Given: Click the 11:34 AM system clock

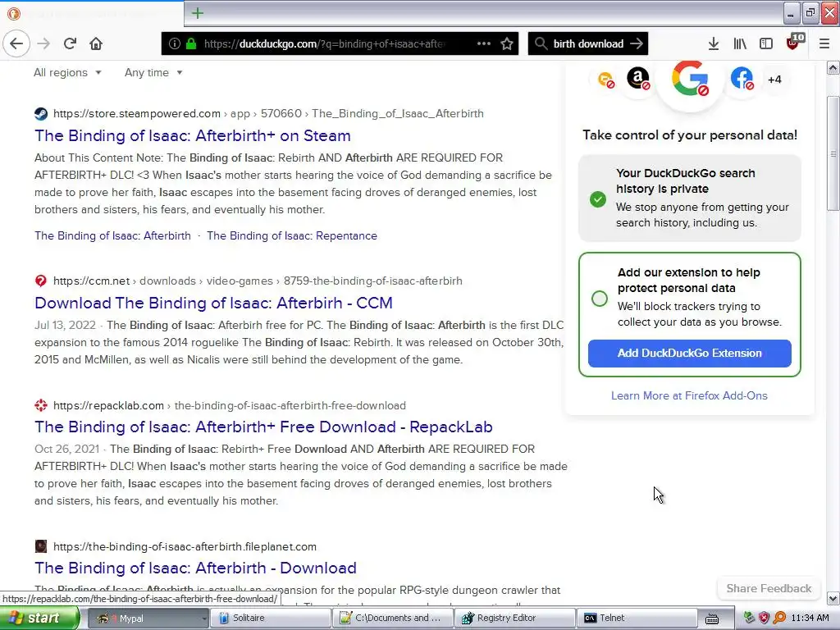Looking at the screenshot, I should 810,618.
